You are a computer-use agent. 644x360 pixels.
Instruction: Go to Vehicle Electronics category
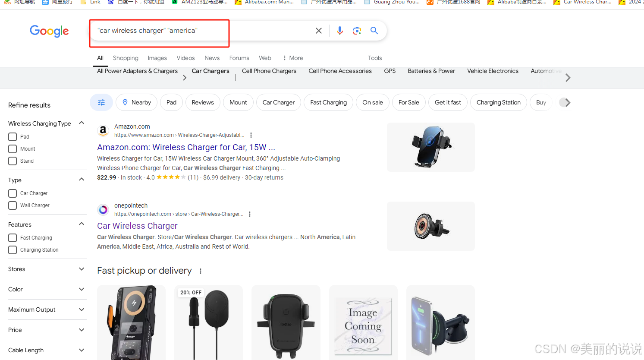click(x=493, y=71)
